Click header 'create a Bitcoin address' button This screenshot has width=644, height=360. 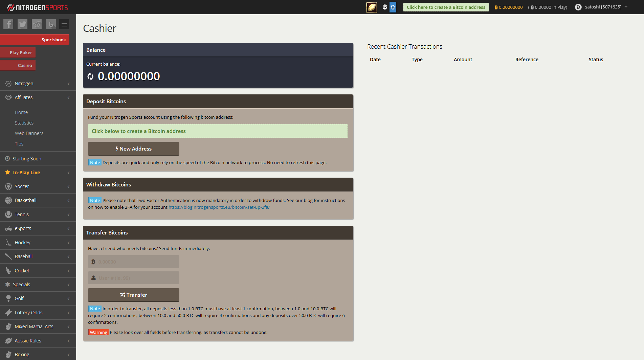(x=446, y=7)
